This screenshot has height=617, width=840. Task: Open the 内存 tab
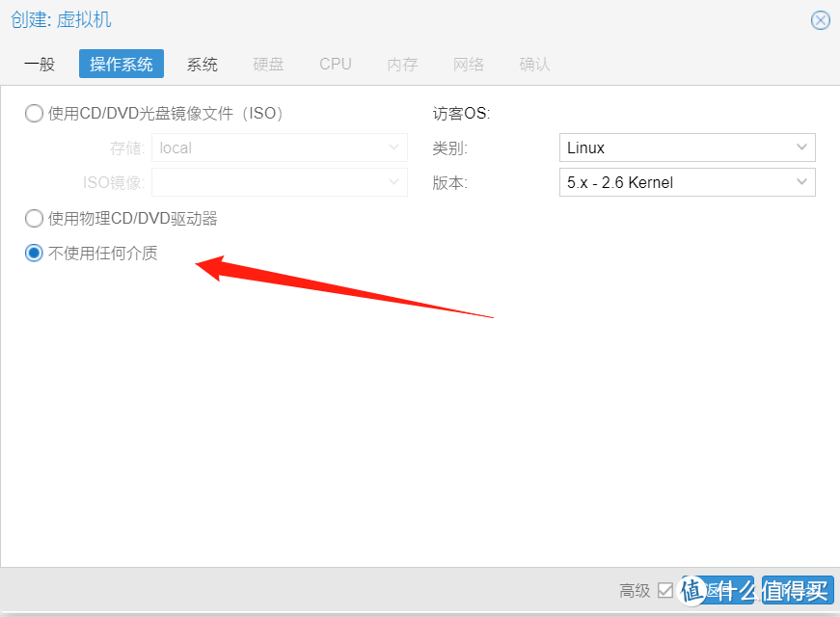point(401,64)
